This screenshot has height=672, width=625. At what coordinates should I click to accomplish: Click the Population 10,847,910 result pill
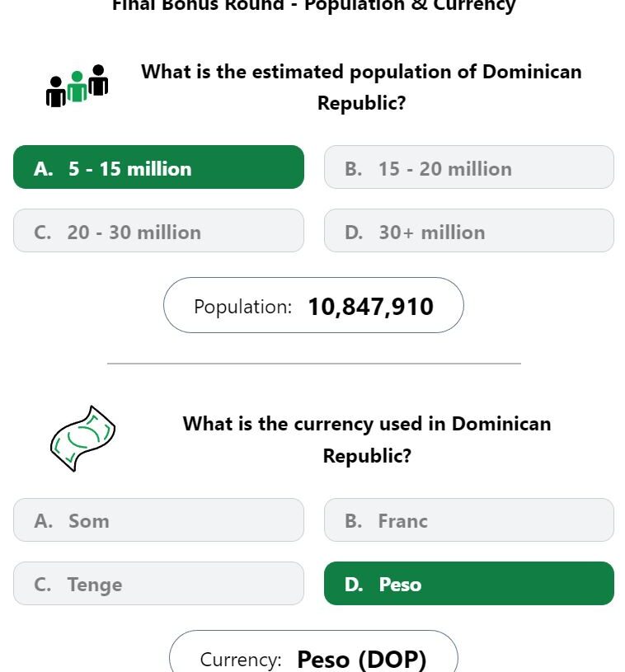coord(313,305)
